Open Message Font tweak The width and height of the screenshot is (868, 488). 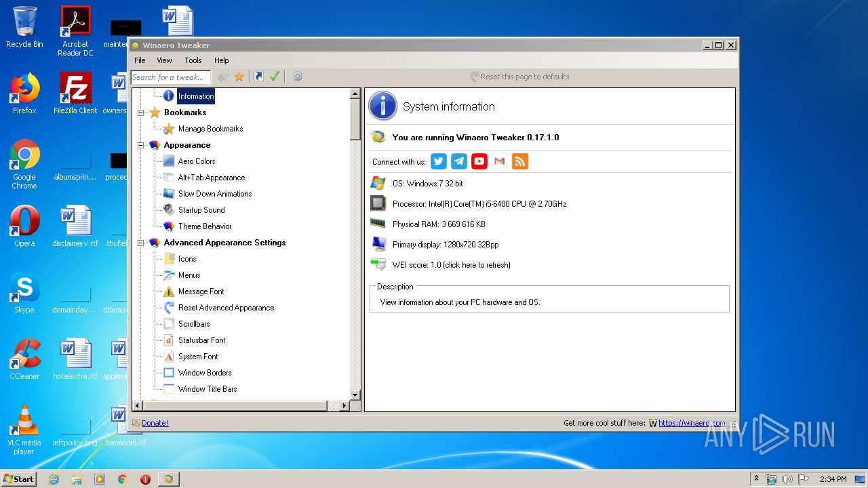(201, 291)
